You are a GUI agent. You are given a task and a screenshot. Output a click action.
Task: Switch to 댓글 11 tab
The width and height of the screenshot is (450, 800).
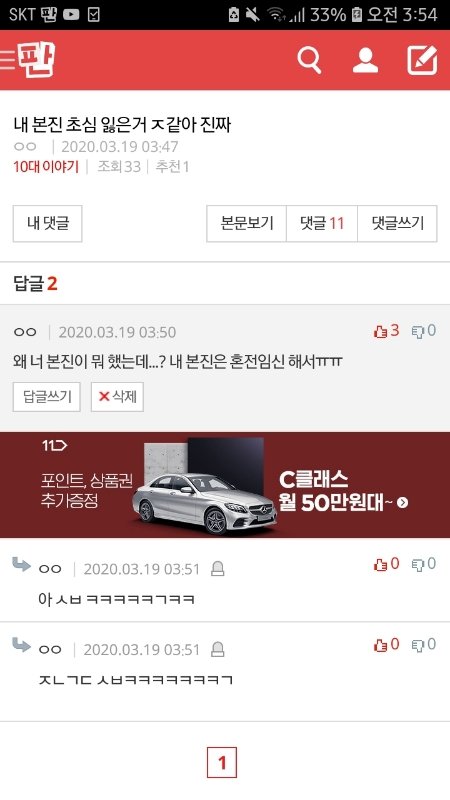pyautogui.click(x=322, y=223)
